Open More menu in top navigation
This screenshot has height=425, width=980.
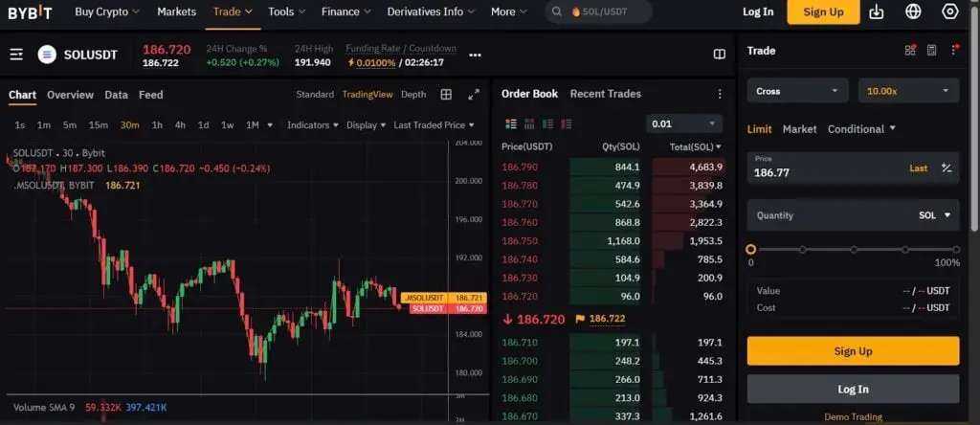tap(509, 11)
